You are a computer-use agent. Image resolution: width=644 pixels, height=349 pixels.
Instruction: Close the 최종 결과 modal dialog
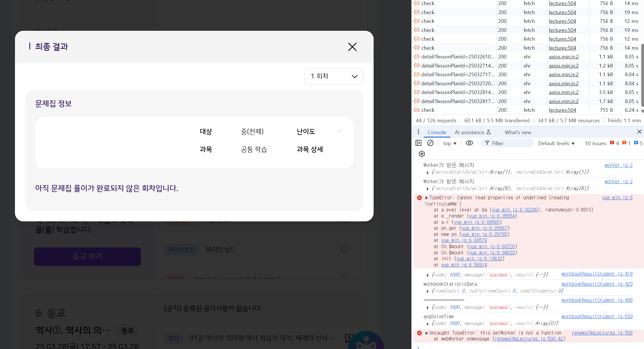[352, 47]
